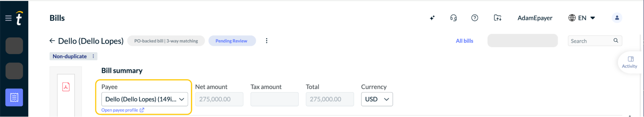The image size is (644, 117).
Task: Open the user profile avatar icon
Action: point(617,18)
